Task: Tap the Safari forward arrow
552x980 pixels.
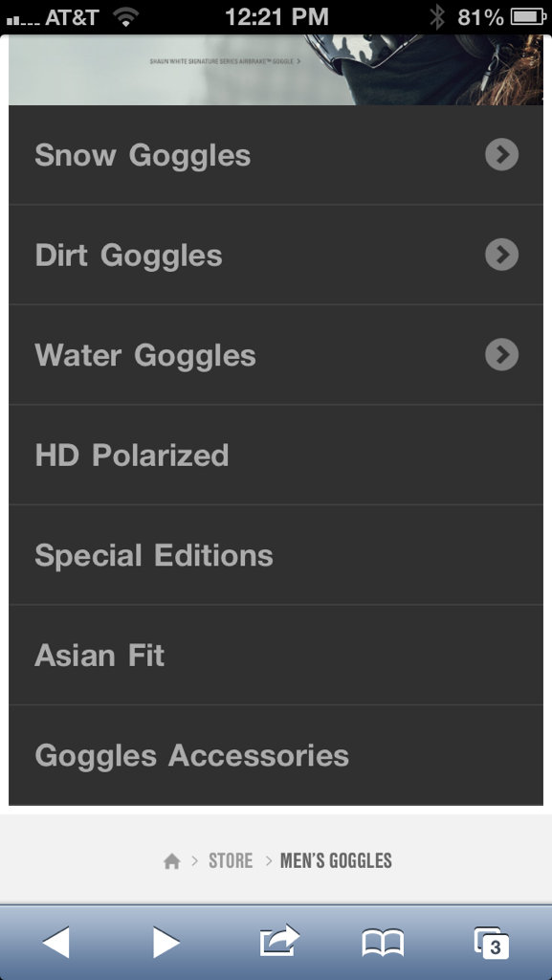Action: coord(166,942)
